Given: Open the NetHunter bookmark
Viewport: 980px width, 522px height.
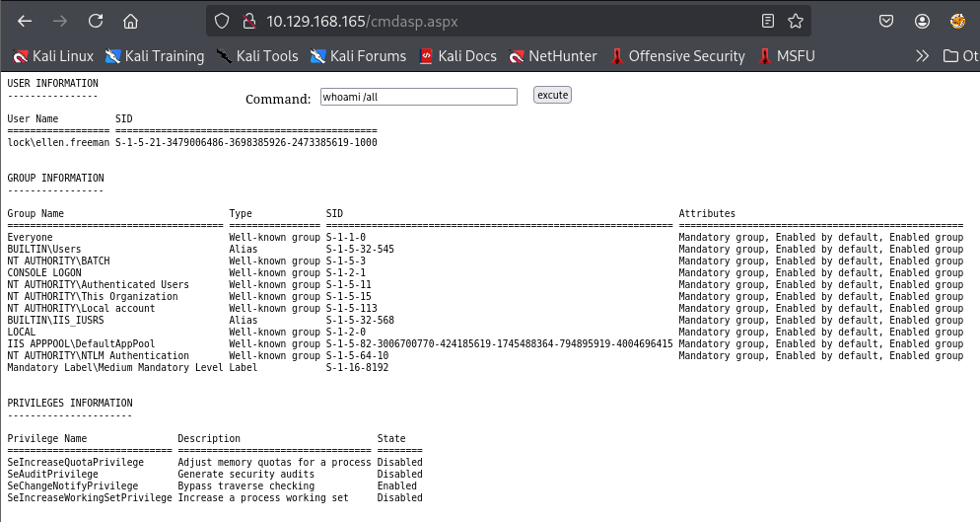Looking at the screenshot, I should (x=552, y=56).
